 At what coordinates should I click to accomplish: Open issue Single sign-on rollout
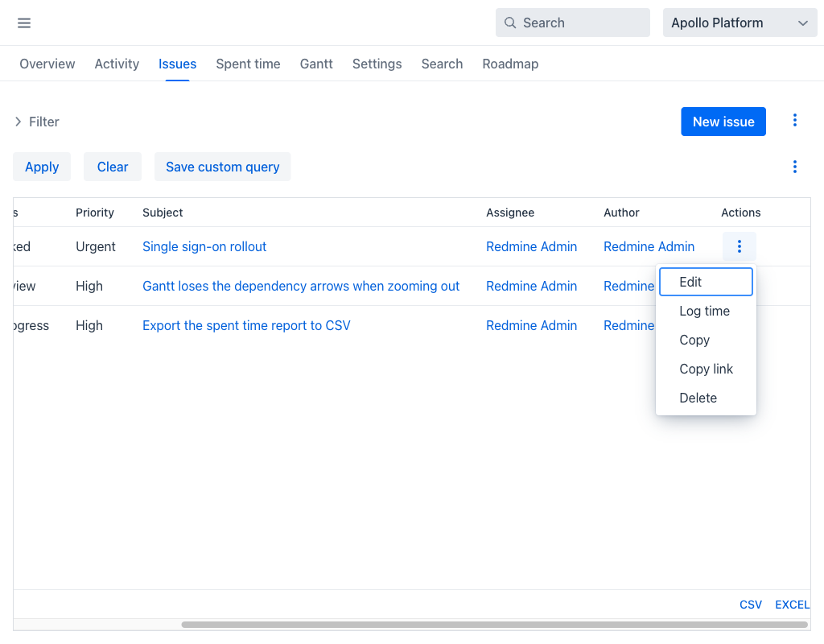pyautogui.click(x=204, y=246)
